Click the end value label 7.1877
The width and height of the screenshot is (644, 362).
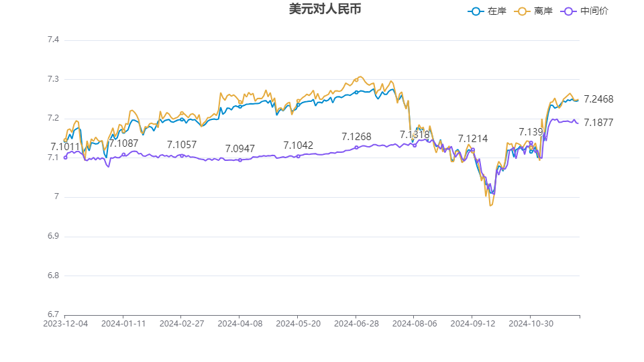click(598, 123)
